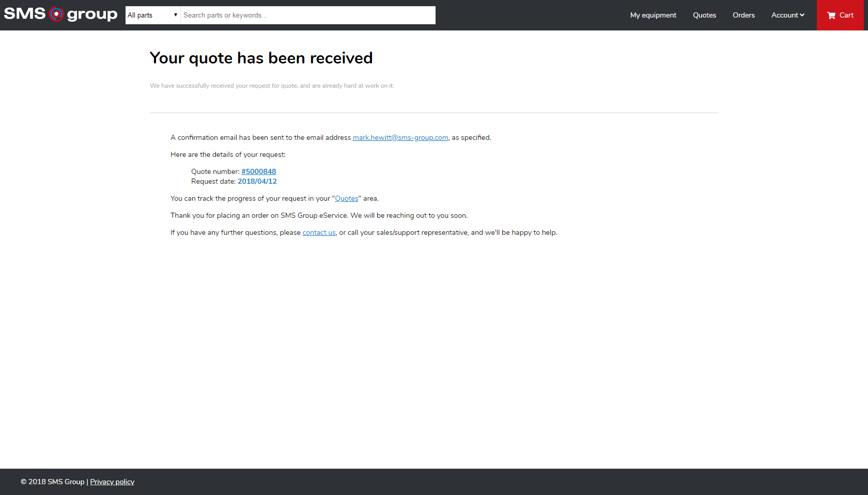Click the shopping cart icon

[x=831, y=15]
